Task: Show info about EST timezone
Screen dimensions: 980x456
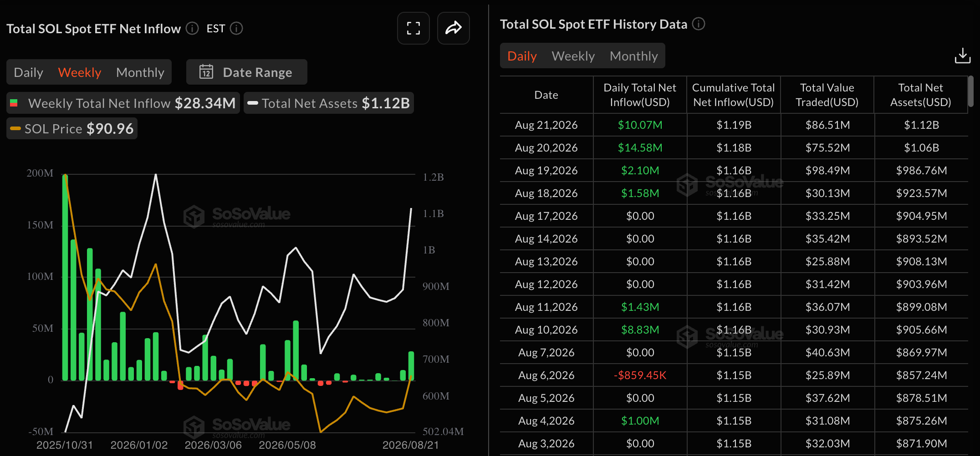Action: point(236,28)
